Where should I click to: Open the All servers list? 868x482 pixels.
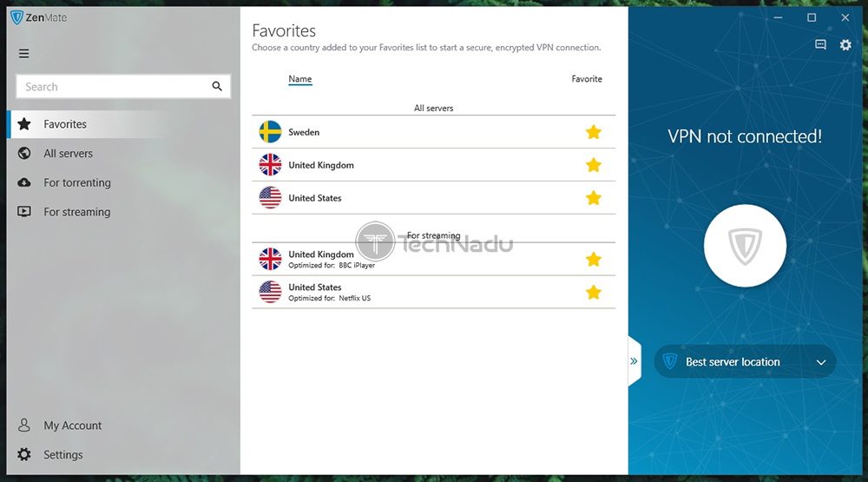click(123, 154)
